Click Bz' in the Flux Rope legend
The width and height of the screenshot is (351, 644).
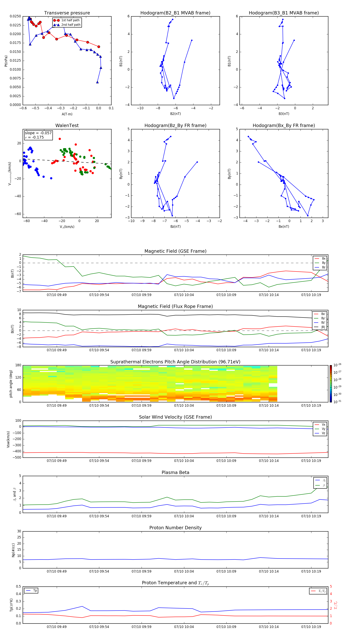[x=320, y=323]
